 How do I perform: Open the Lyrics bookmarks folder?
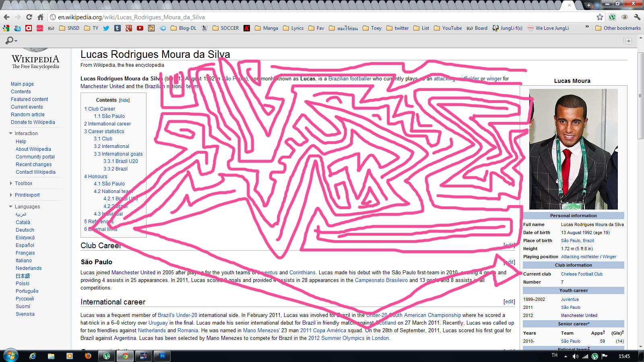pyautogui.click(x=293, y=28)
